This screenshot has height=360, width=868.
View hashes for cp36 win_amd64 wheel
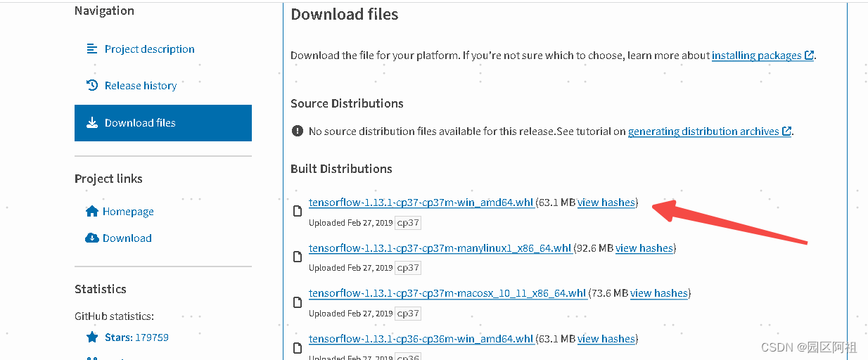[x=606, y=339]
